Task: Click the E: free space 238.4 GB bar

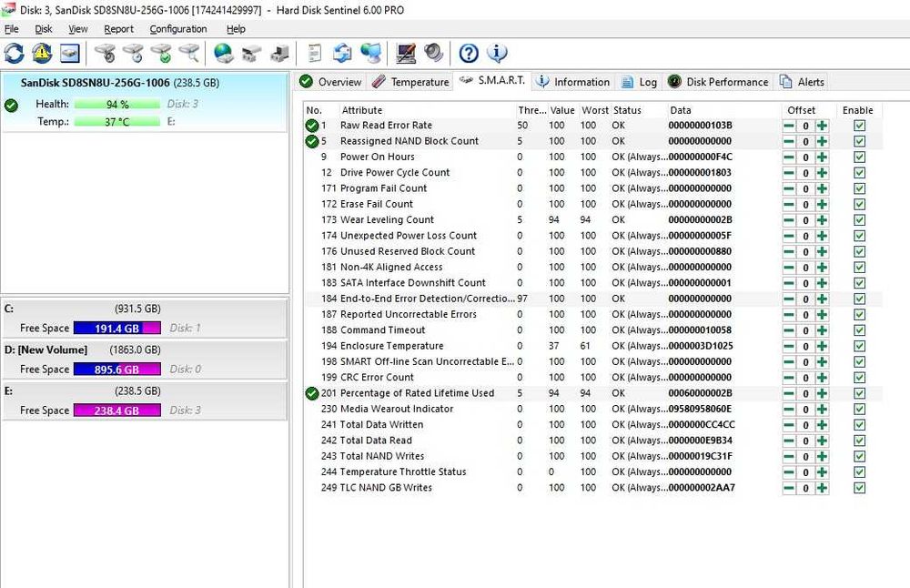Action: pos(117,411)
